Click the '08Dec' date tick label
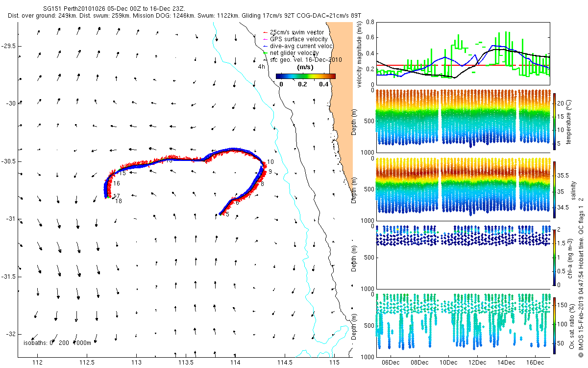Screen dimensions: 588x368 [x=420, y=363]
